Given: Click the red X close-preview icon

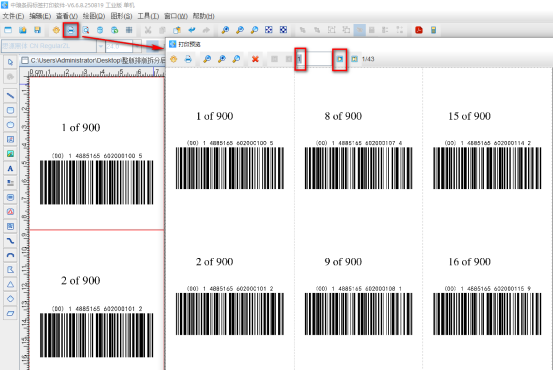Looking at the screenshot, I should [x=255, y=59].
